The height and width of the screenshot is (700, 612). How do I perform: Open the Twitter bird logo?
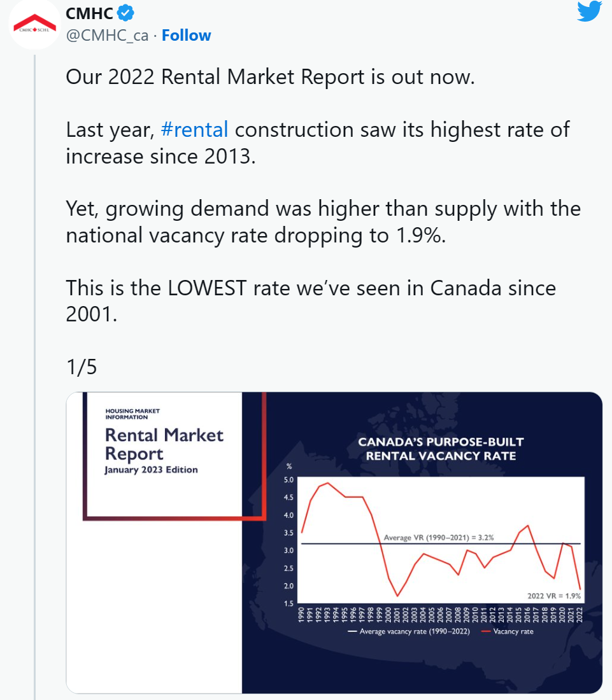pos(589,11)
